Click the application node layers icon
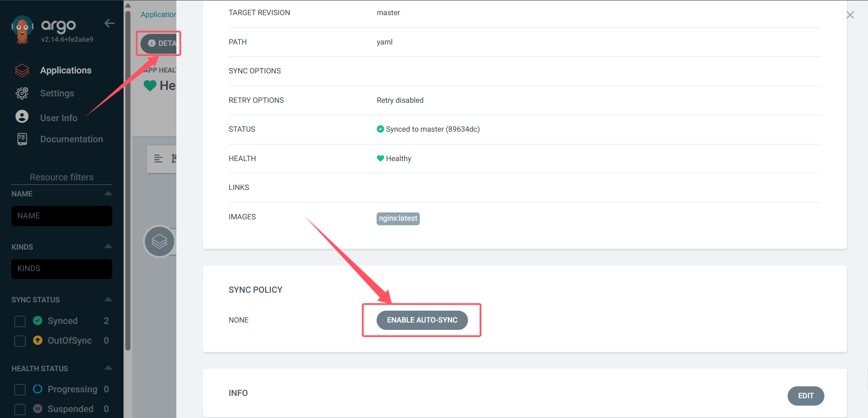Image resolution: width=868 pixels, height=418 pixels. click(159, 241)
